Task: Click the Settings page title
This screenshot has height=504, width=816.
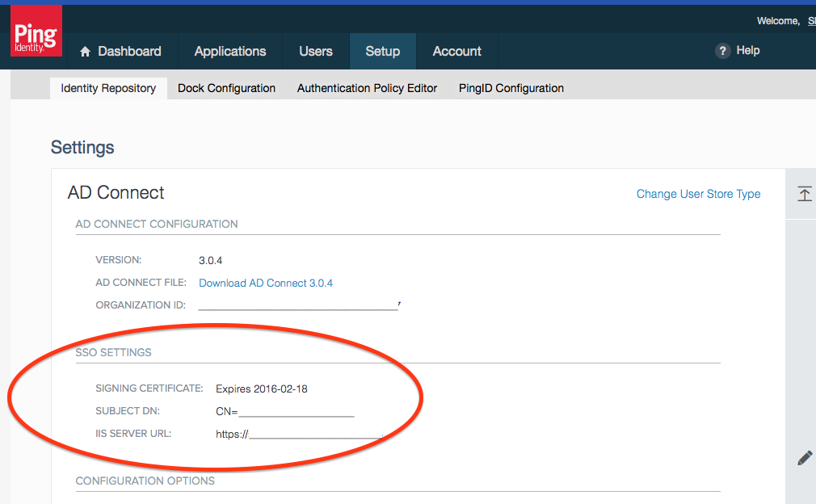Action: (x=82, y=148)
